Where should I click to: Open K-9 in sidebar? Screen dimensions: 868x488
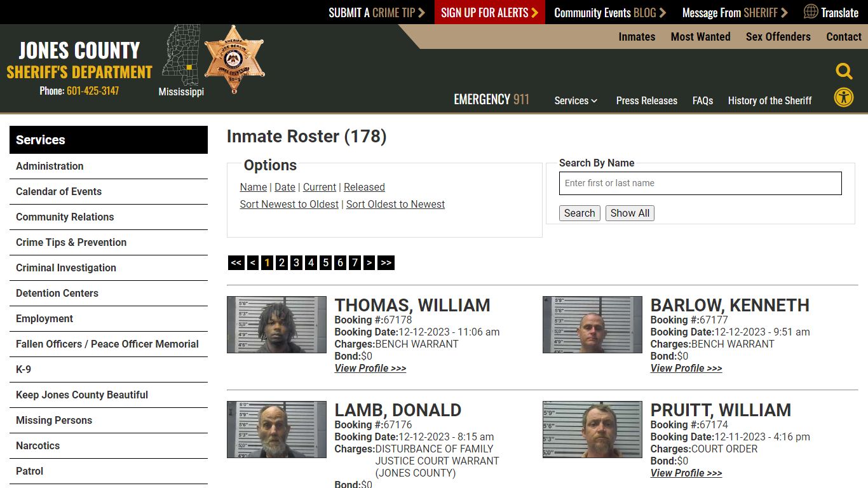[109, 370]
